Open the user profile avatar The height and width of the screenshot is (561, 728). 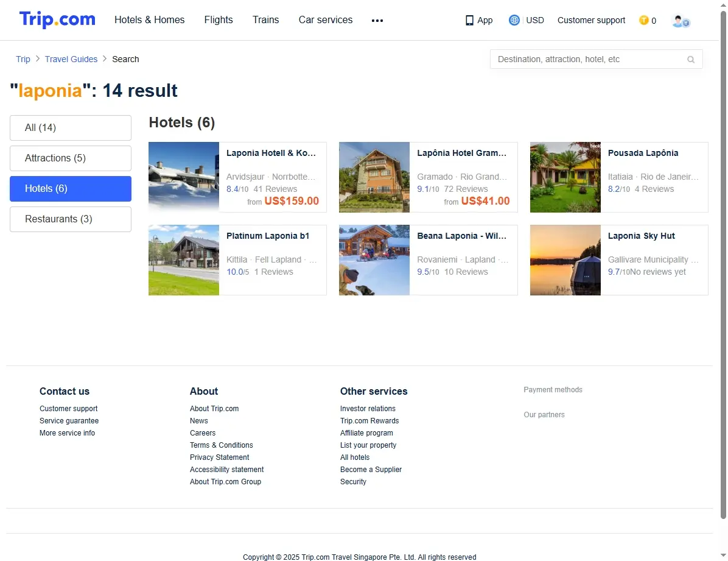click(681, 21)
